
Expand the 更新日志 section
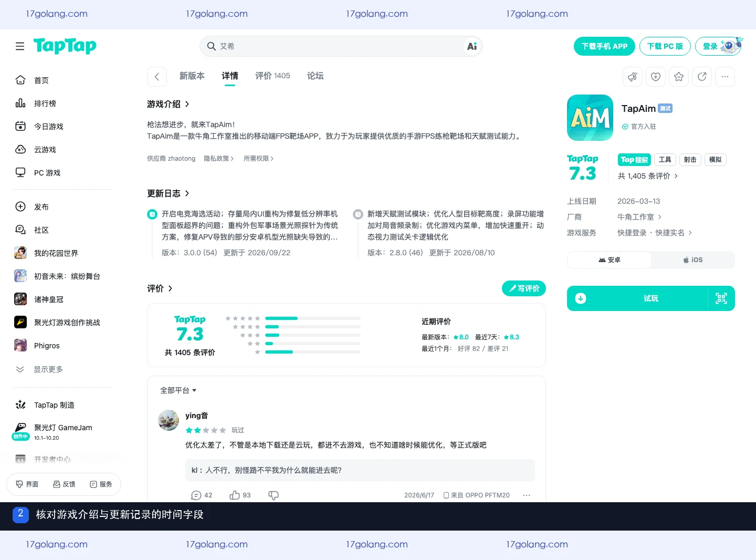tap(168, 193)
